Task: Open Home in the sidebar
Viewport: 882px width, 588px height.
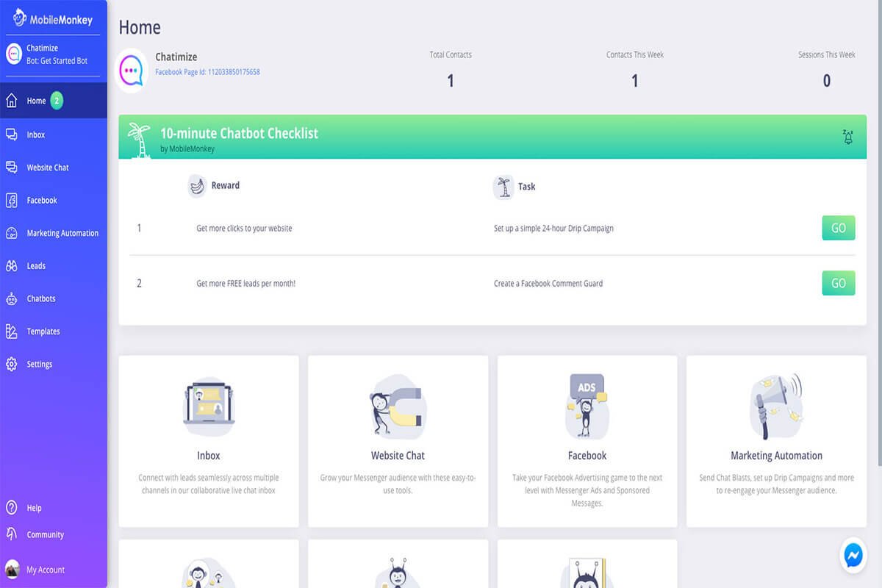Action: 54,101
